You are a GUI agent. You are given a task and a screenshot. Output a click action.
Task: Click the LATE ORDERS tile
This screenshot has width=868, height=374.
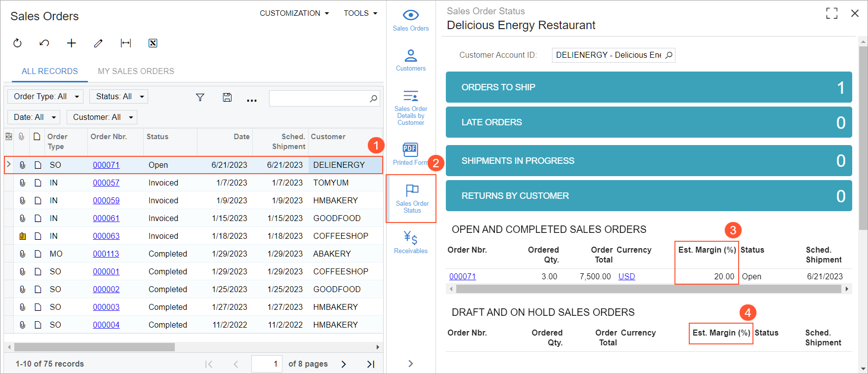point(649,122)
